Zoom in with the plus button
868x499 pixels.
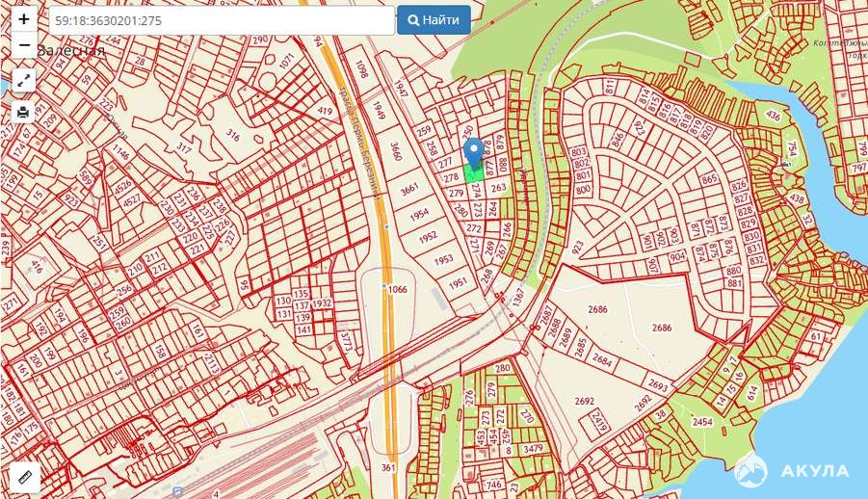click(x=24, y=19)
